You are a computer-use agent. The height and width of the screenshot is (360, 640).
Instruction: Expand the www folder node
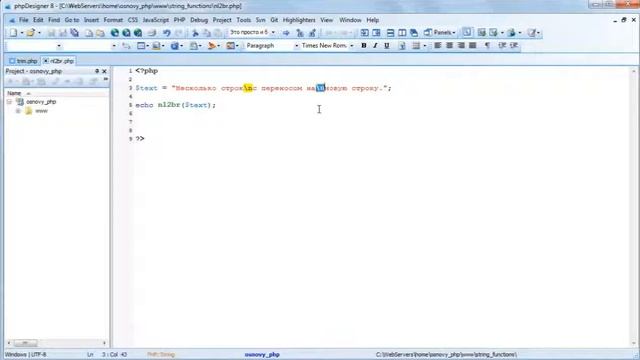point(18,111)
